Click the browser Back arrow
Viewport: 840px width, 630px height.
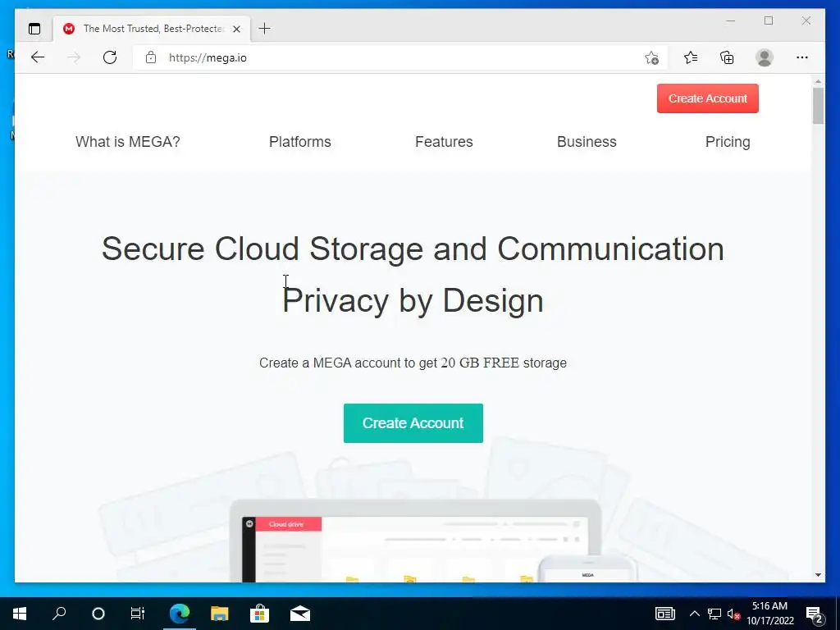click(38, 57)
